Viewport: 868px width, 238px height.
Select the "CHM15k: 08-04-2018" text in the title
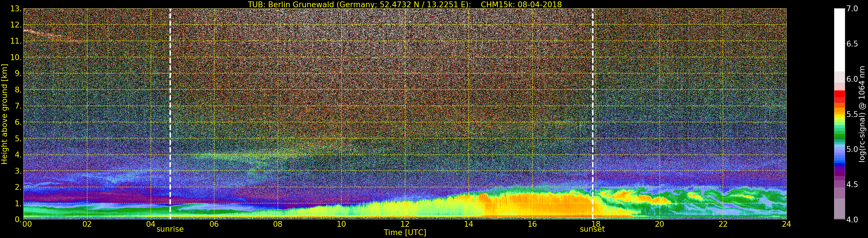point(521,4)
